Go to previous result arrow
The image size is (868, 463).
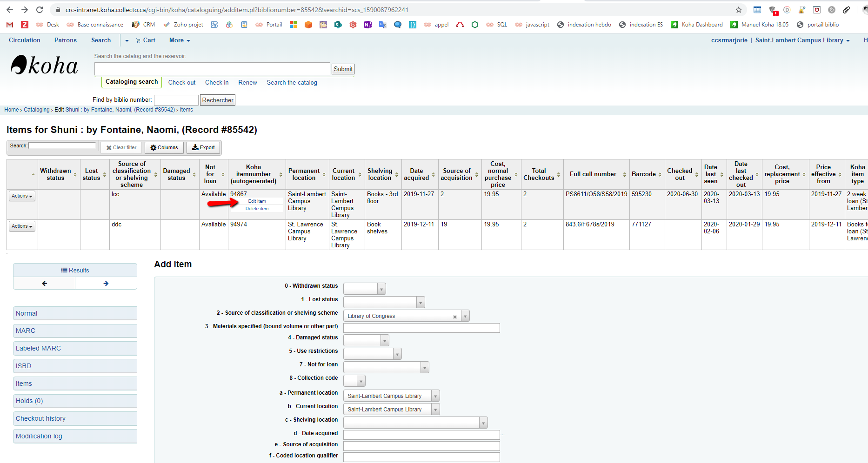click(45, 283)
